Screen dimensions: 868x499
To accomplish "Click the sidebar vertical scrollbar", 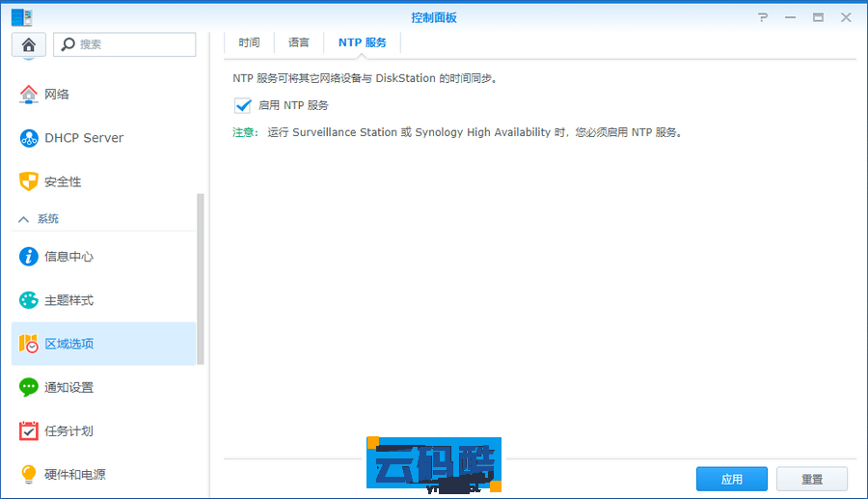I will click(x=201, y=278).
